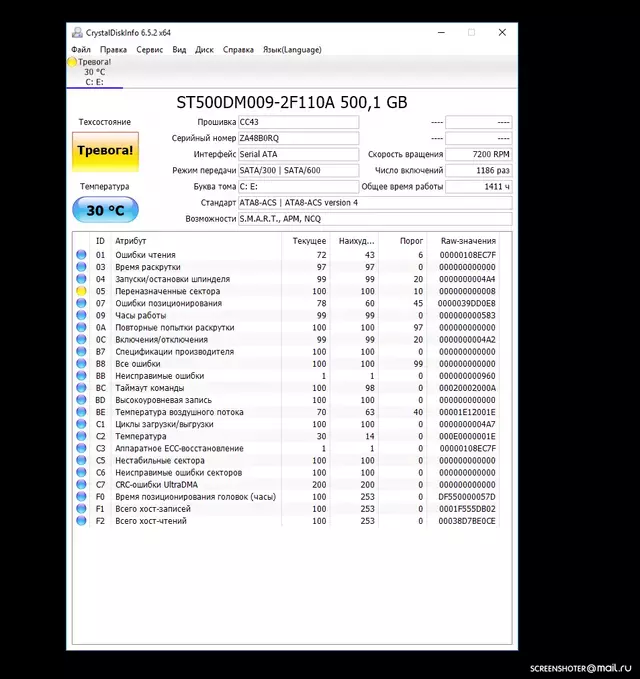Select the row text Ошибки чтения

pos(145,255)
